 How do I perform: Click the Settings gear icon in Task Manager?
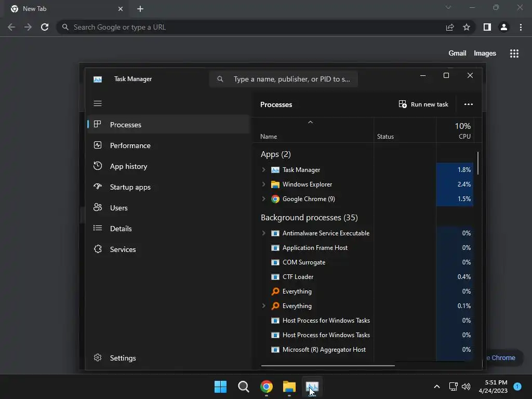[x=98, y=357]
